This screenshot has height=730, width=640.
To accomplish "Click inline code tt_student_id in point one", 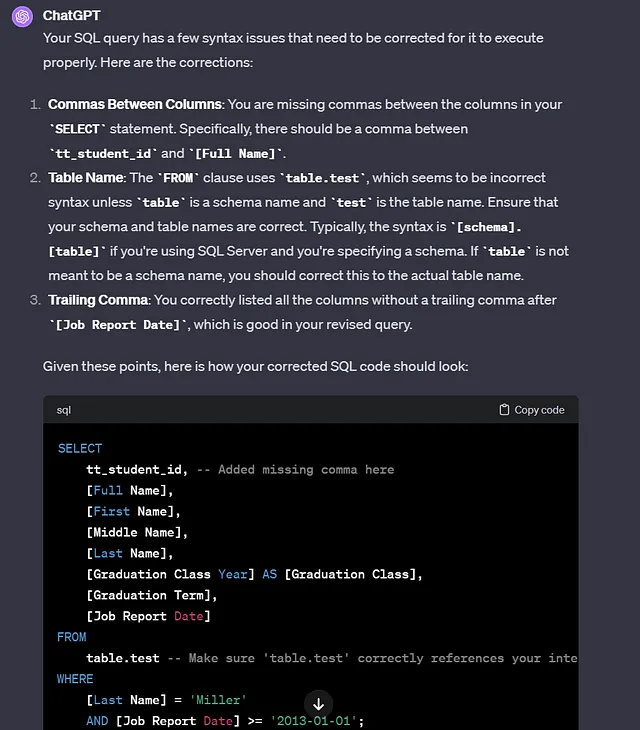I will (x=103, y=154).
